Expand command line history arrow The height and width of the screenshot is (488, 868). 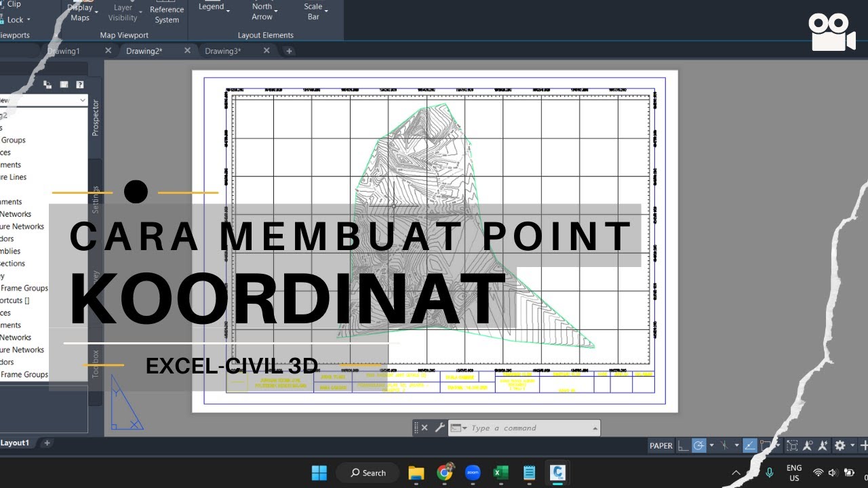pos(595,428)
